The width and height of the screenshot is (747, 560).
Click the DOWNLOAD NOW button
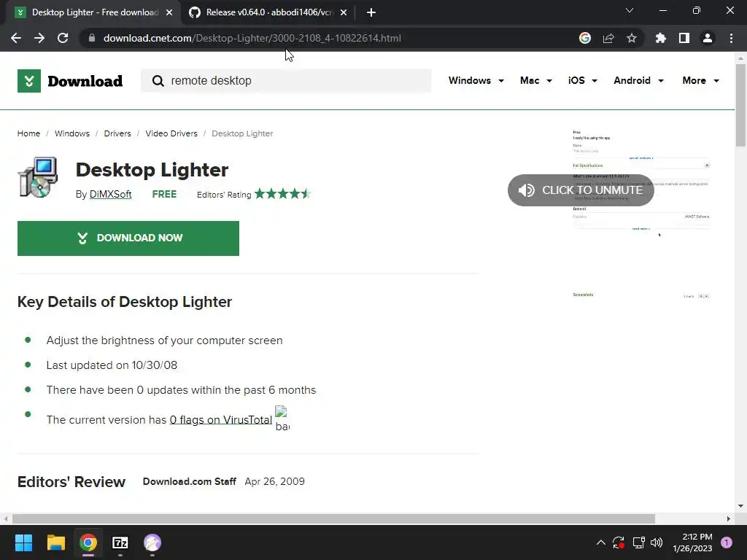(x=128, y=238)
